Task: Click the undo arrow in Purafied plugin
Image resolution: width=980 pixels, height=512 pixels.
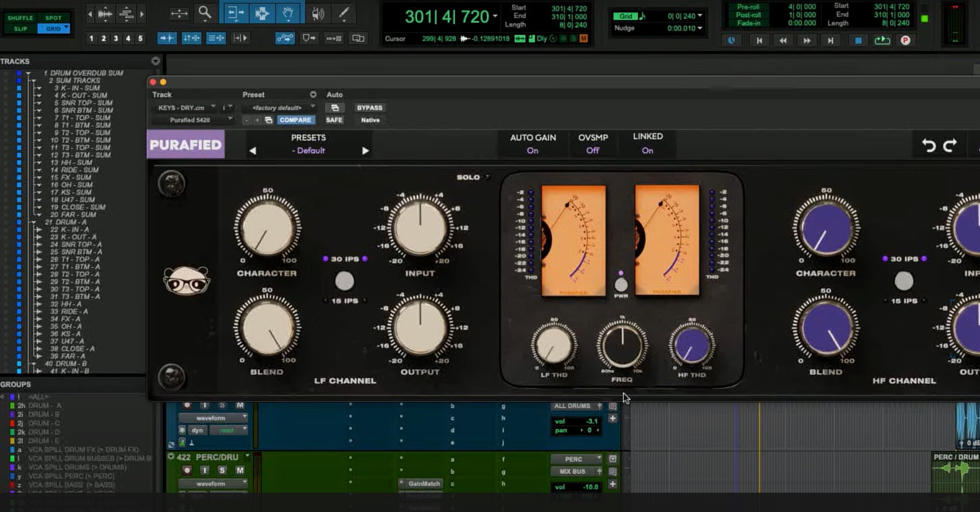Action: [928, 146]
